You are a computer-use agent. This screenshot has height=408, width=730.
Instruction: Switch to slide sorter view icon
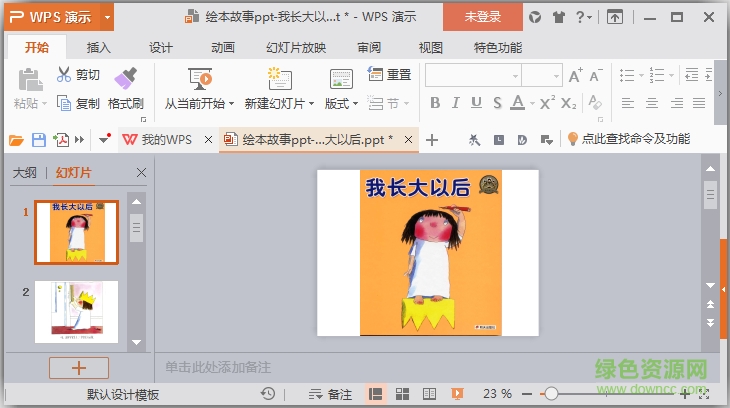402,394
